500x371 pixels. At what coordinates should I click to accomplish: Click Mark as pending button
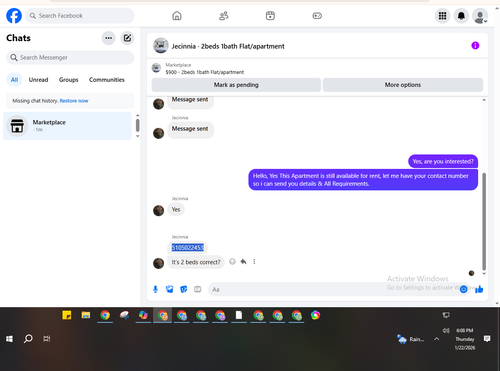236,85
